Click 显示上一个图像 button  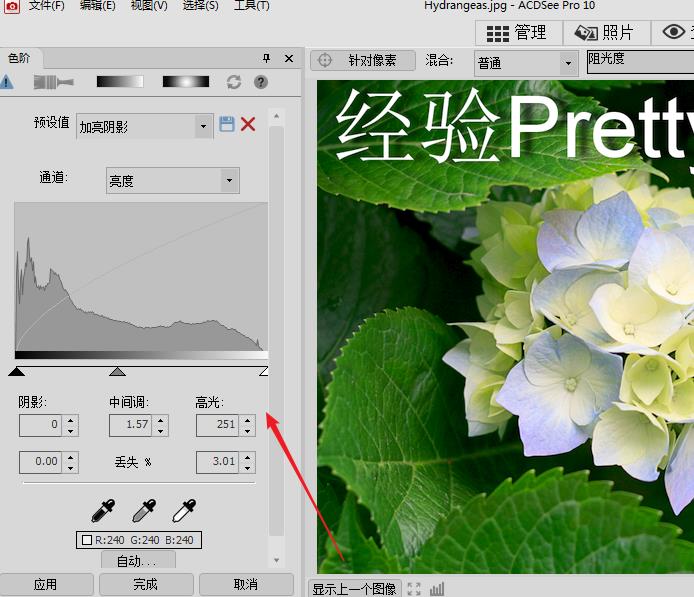point(354,589)
